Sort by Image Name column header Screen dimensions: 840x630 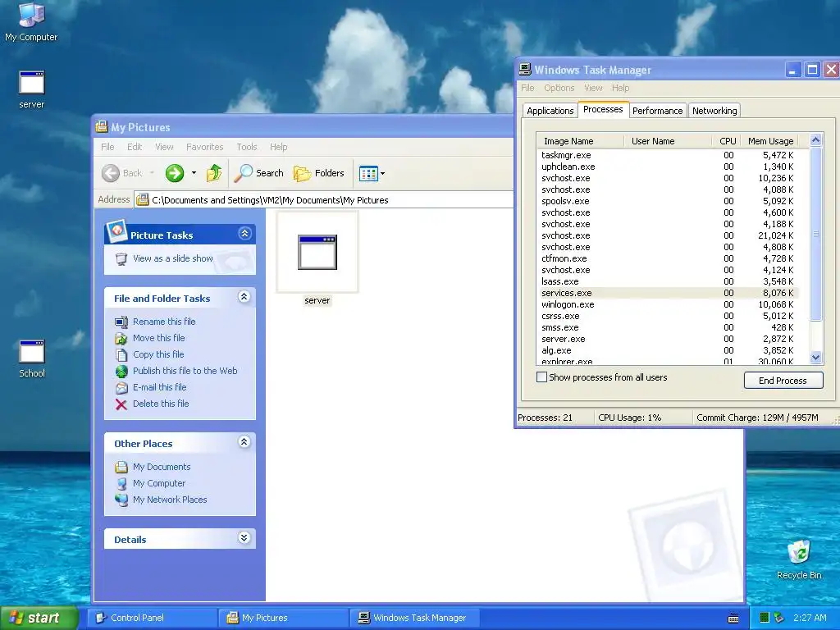[580, 141]
